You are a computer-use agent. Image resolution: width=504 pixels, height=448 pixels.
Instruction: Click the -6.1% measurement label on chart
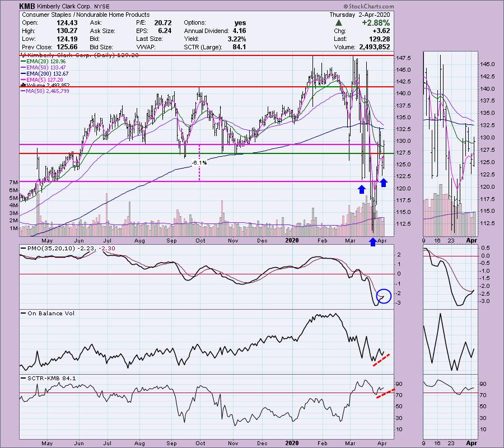click(x=199, y=163)
